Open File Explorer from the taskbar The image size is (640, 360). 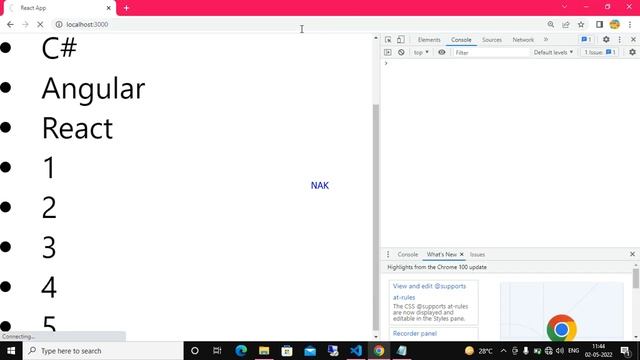[x=264, y=351]
